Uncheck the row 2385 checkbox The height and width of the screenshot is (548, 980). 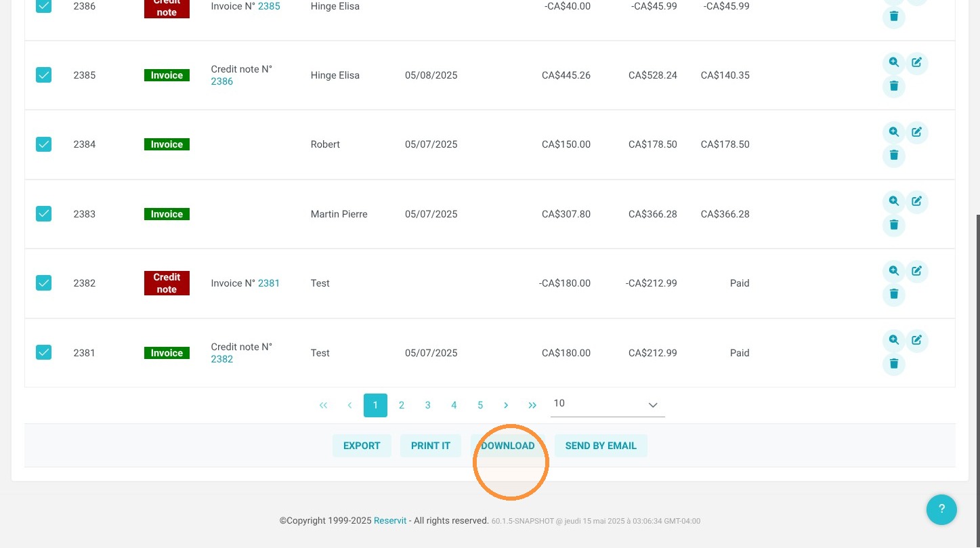(x=43, y=75)
